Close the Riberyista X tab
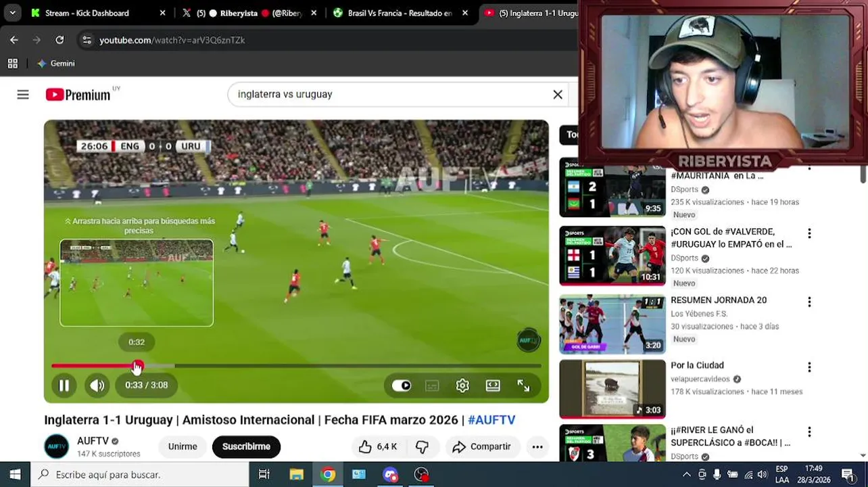The image size is (868, 487). click(314, 13)
